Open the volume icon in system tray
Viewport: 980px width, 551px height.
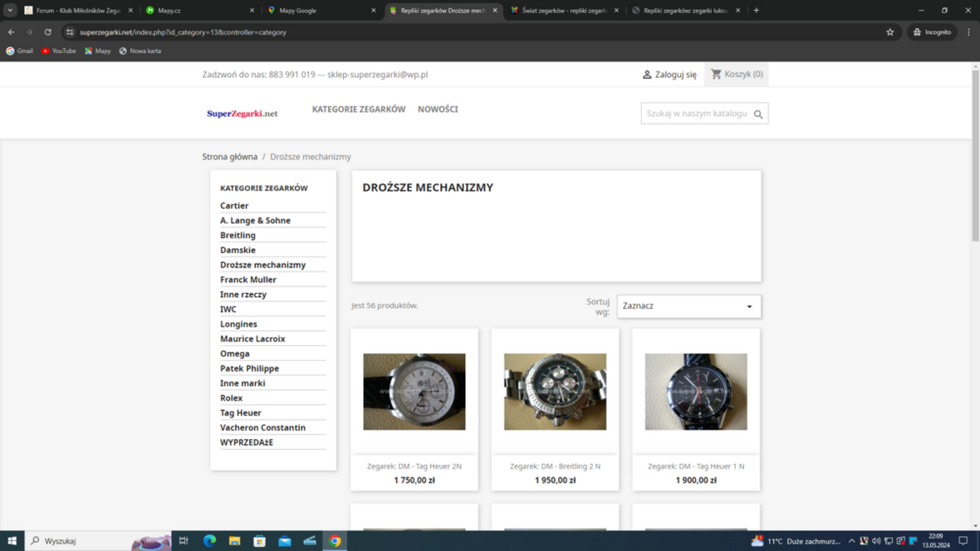pos(876,541)
